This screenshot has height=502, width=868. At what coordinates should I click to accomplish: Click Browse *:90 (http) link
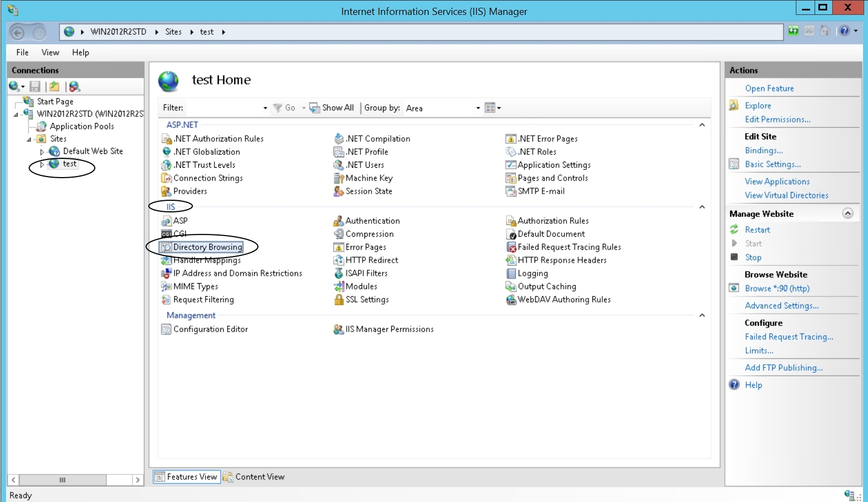[x=777, y=289]
